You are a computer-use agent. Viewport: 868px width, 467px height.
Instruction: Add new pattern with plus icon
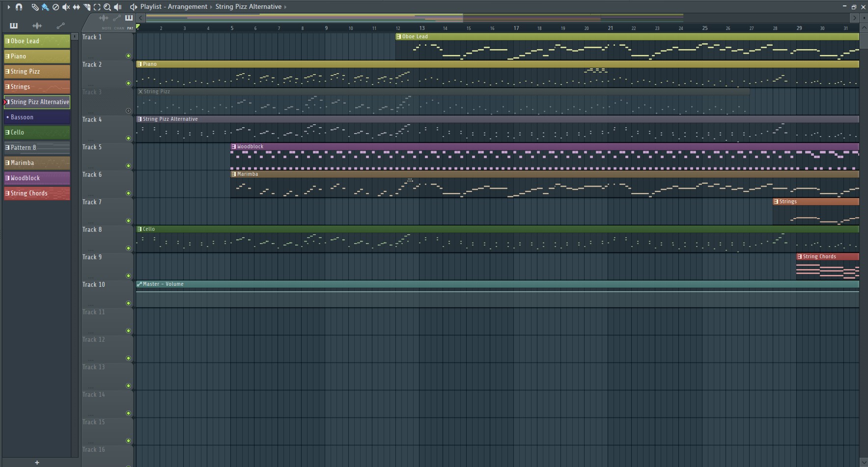pos(37,463)
